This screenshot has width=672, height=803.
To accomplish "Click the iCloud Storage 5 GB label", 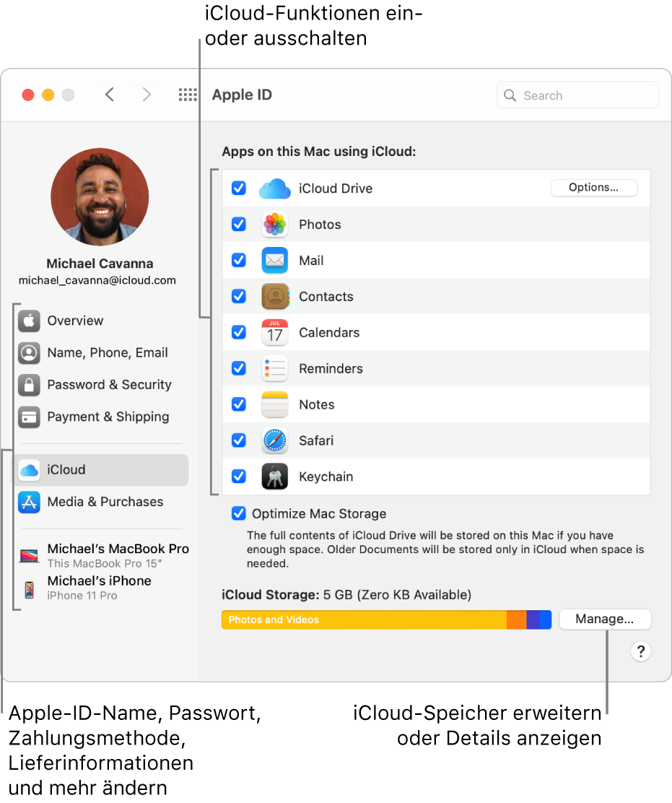I will [x=346, y=594].
